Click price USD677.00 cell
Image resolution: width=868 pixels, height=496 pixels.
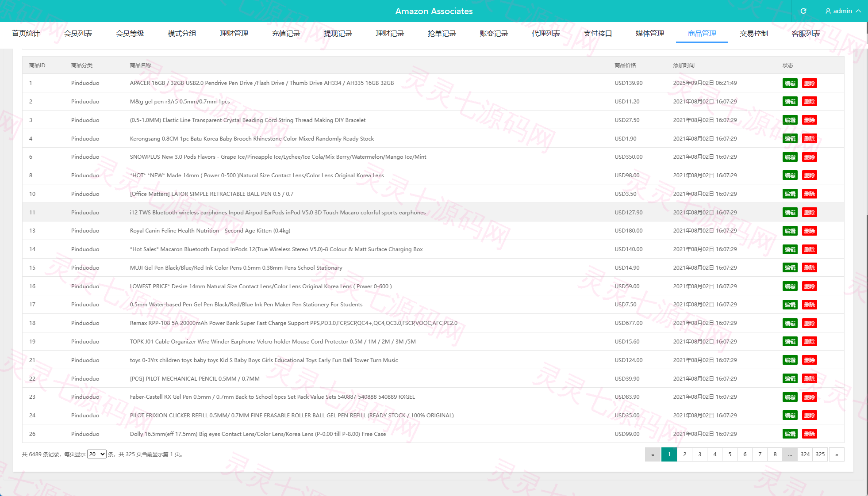(x=628, y=323)
